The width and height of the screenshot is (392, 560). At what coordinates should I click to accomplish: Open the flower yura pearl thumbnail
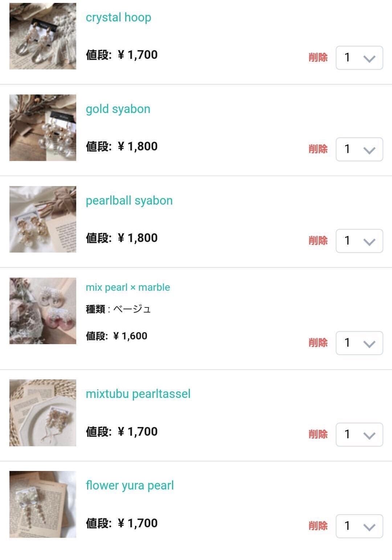coord(43,504)
